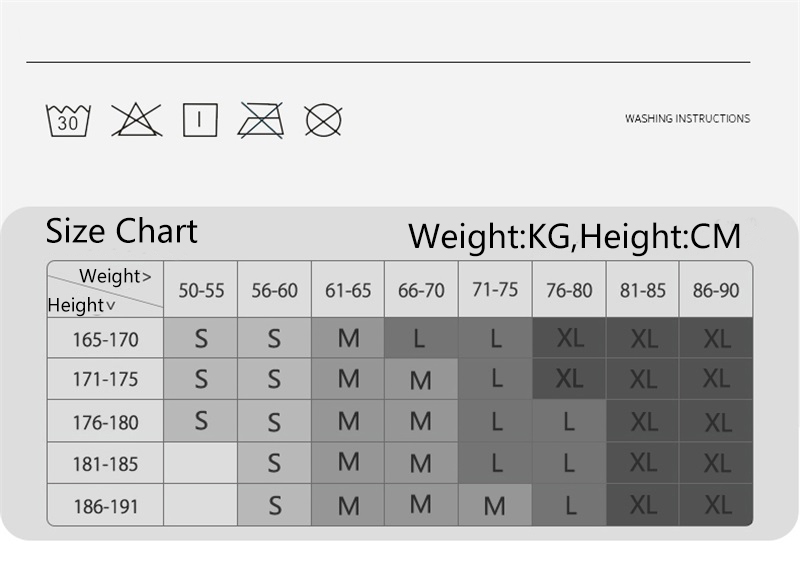Click the 86-90 weight column header
The height and width of the screenshot is (571, 800).
pos(716,290)
